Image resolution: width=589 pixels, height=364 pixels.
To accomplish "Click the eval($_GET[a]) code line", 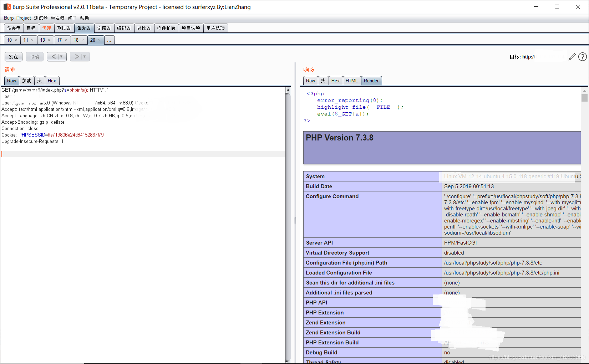I will pyautogui.click(x=342, y=114).
